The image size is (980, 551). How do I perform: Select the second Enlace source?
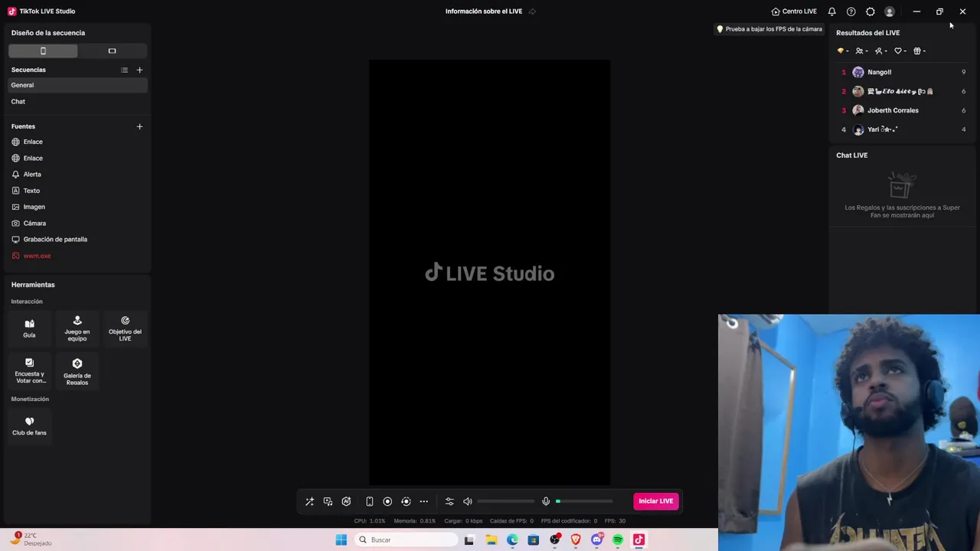[77, 158]
